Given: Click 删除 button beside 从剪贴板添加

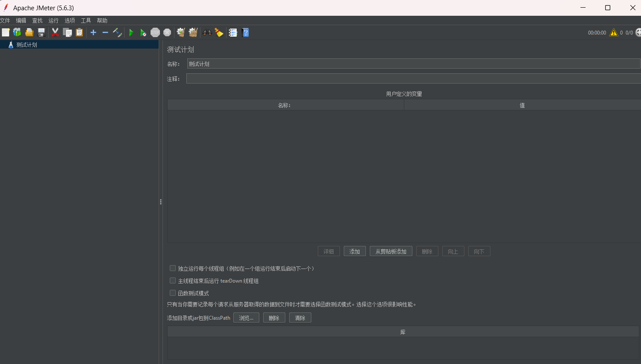Looking at the screenshot, I should point(427,251).
